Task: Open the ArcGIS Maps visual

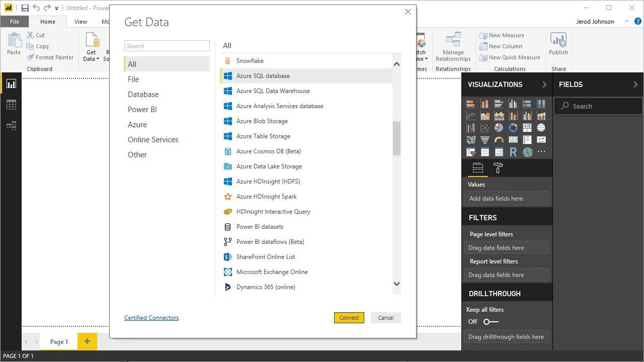Action: (528, 152)
